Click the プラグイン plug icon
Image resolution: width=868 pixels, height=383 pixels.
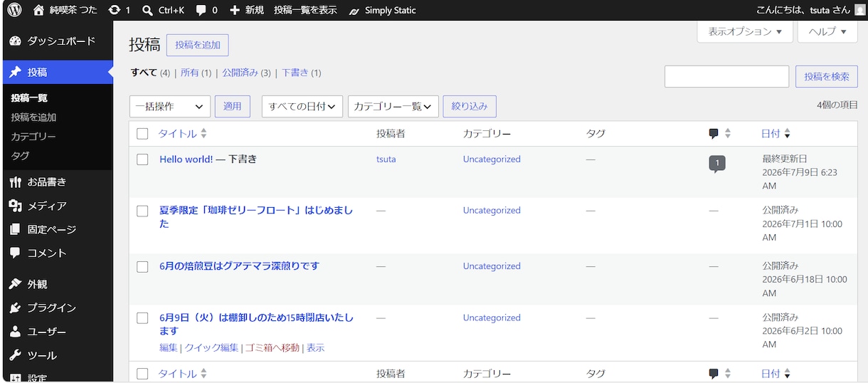[x=16, y=308]
